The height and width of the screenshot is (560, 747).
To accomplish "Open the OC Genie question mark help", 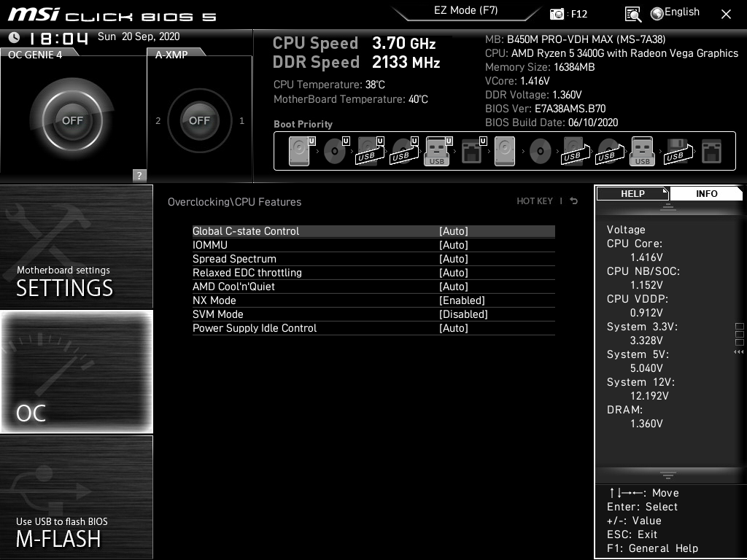I will pyautogui.click(x=139, y=175).
